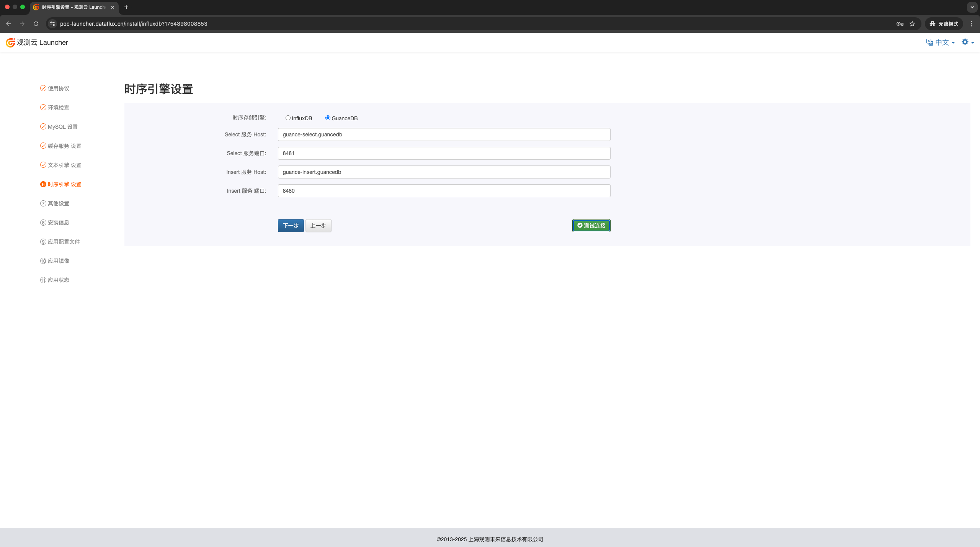Viewport: 980px width, 547px height.
Task: Select the GuanceDB radio option
Action: (x=328, y=118)
